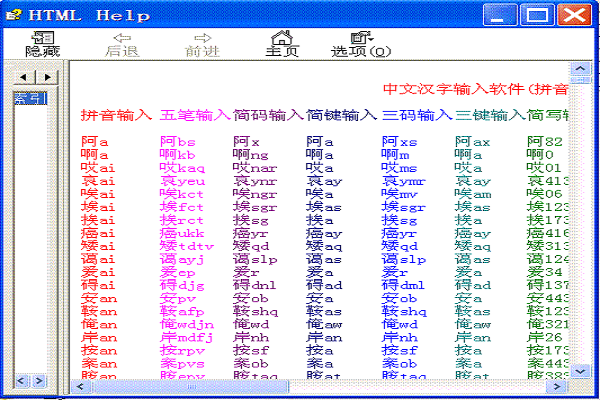
Task: Select the 索引 (Index) tab
Action: point(30,98)
